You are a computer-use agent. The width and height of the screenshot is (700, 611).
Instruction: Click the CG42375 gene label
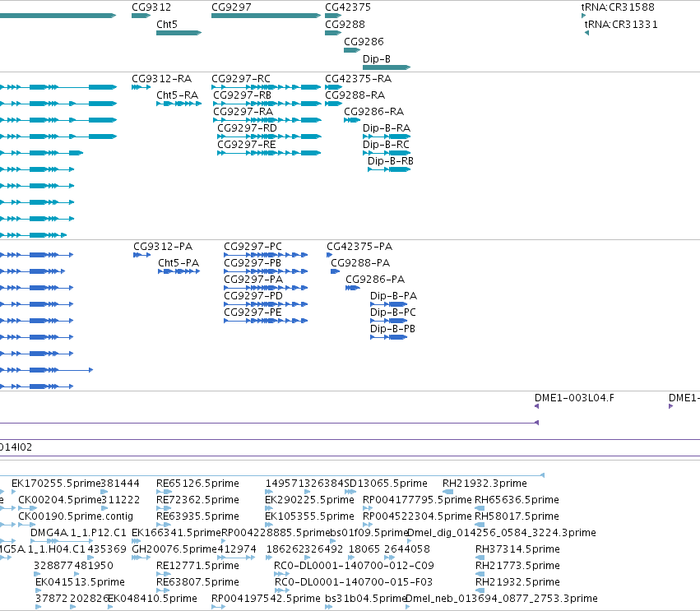[348, 7]
